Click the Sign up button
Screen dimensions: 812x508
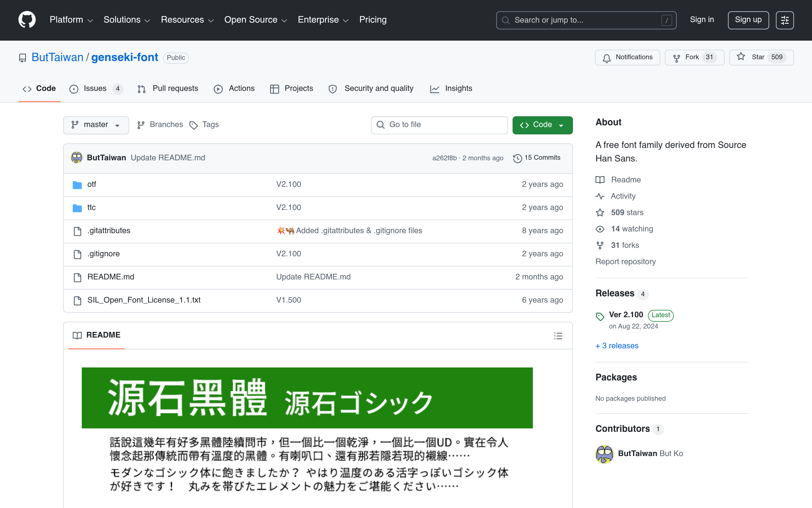click(x=748, y=20)
